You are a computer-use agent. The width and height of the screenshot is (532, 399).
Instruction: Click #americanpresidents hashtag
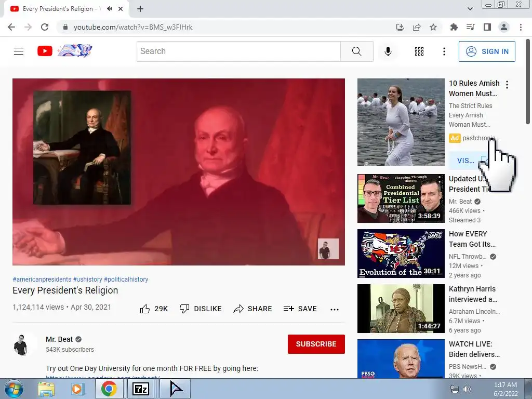coord(42,279)
